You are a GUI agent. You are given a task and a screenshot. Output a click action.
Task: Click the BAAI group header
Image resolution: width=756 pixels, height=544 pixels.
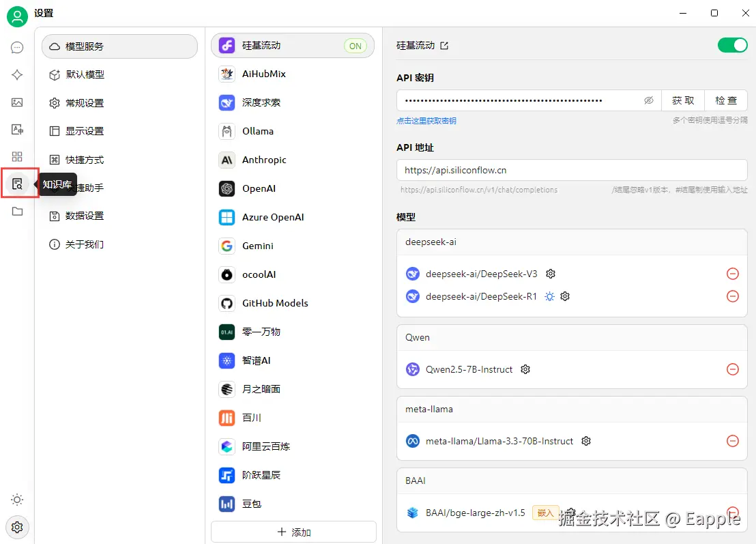pos(572,481)
